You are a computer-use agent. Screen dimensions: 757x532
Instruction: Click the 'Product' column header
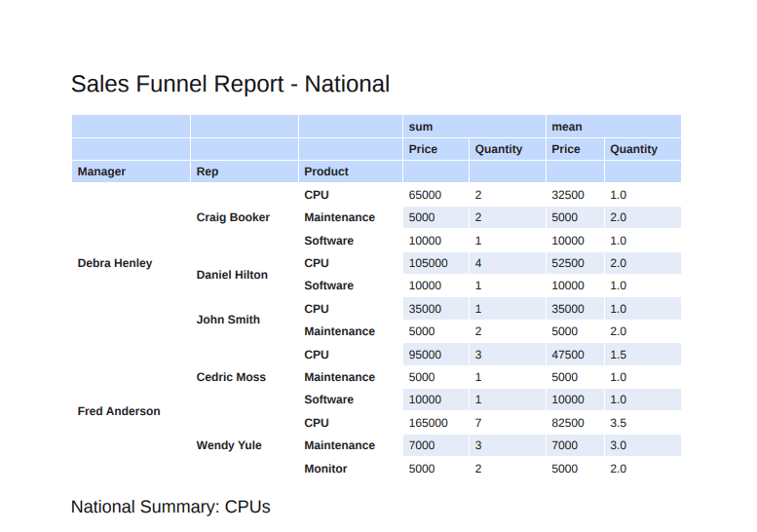pos(351,171)
